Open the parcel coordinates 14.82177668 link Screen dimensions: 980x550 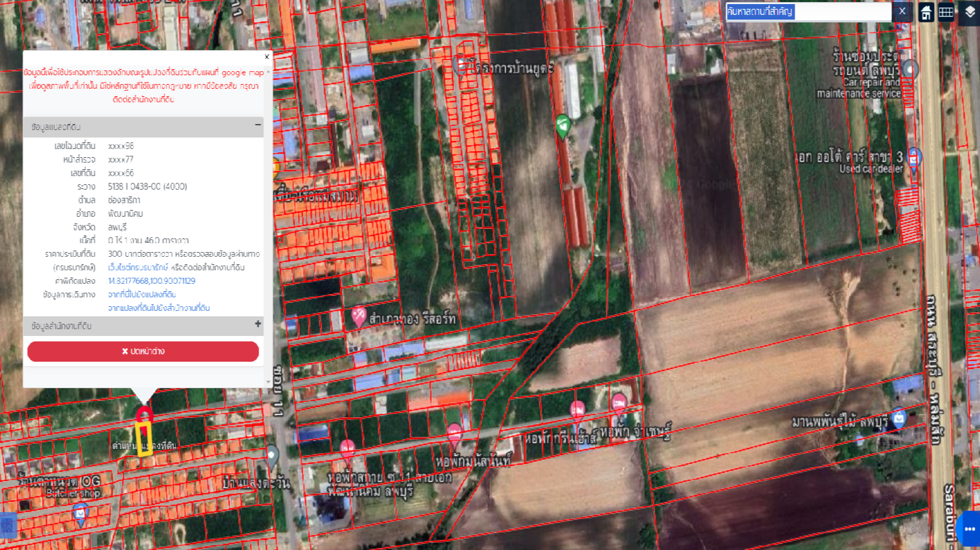pos(152,280)
